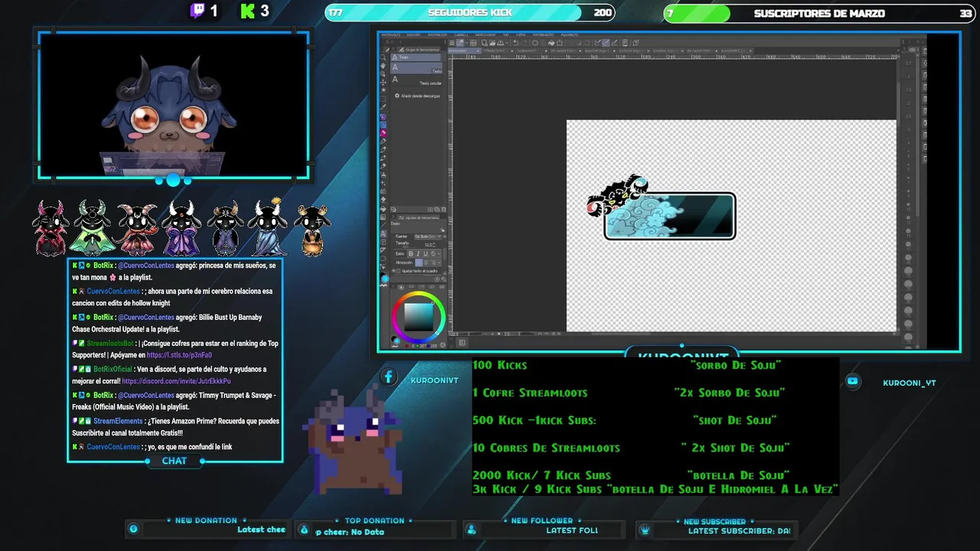Image resolution: width=980 pixels, height=551 pixels.
Task: Open the hamburger menu in command bar
Action: click(x=452, y=43)
